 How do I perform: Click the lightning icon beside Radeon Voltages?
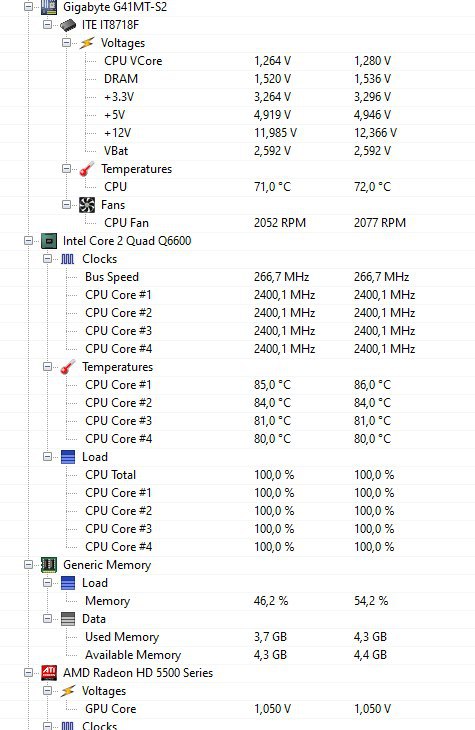(x=68, y=691)
